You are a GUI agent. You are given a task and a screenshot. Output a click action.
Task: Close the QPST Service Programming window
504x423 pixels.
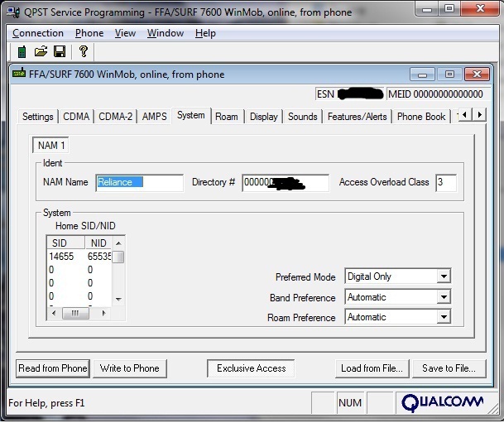point(480,8)
